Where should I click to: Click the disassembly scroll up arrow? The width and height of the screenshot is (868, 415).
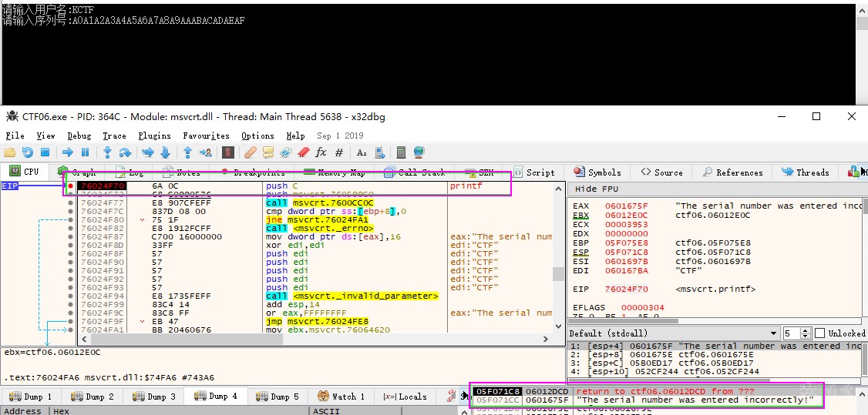click(x=559, y=189)
